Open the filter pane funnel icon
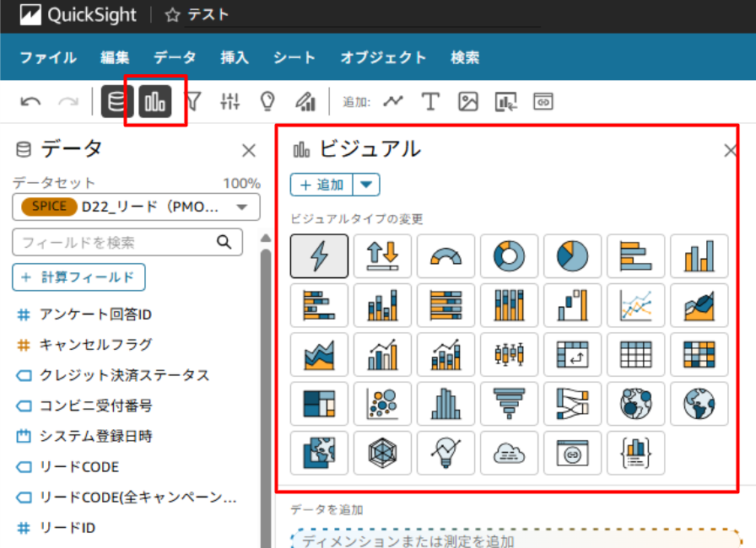This screenshot has width=756, height=548. pos(193,102)
